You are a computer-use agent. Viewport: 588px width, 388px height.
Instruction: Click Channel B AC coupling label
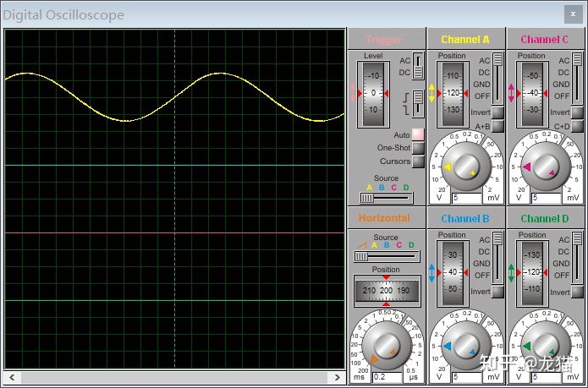tap(485, 240)
